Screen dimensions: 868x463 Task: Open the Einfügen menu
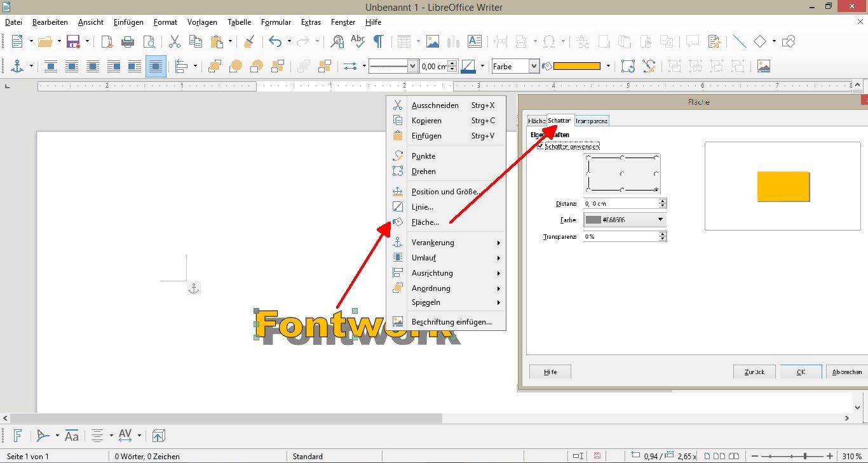[128, 22]
